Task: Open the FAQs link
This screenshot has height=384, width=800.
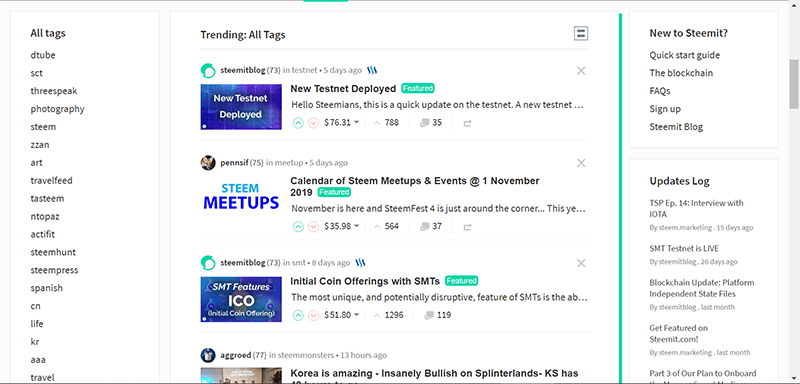Action: click(660, 91)
